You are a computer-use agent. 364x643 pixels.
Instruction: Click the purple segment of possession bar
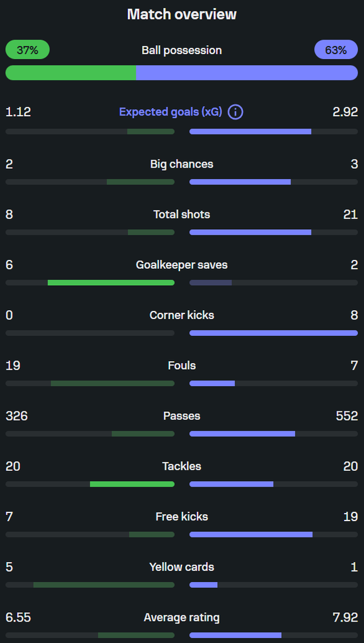(x=247, y=73)
